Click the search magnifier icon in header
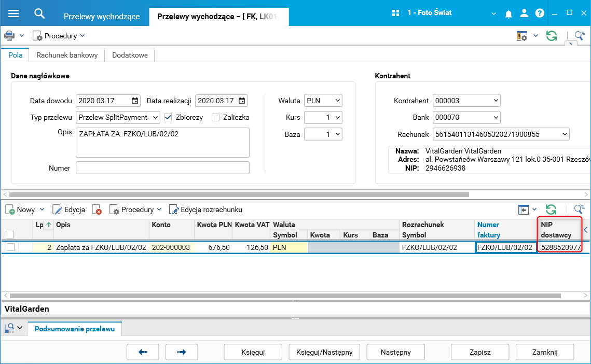Viewport: 591px width, 364px height. click(39, 13)
